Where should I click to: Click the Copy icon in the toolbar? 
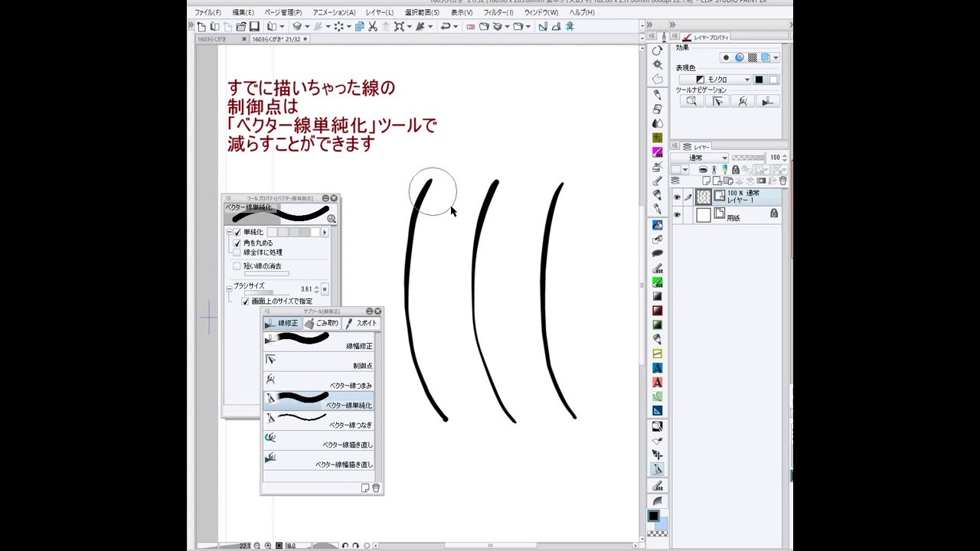click(360, 26)
